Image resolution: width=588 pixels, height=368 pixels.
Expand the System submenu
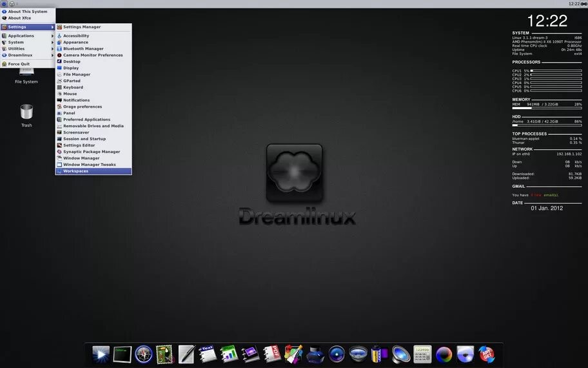[28, 42]
